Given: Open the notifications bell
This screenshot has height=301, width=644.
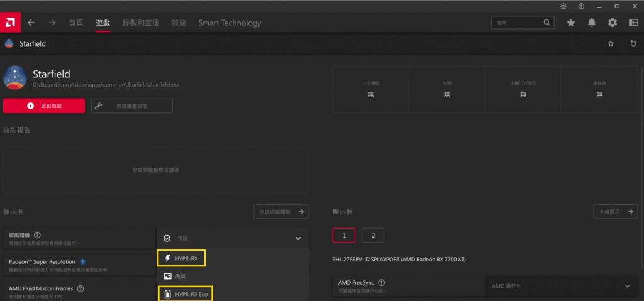Looking at the screenshot, I should click(x=592, y=23).
